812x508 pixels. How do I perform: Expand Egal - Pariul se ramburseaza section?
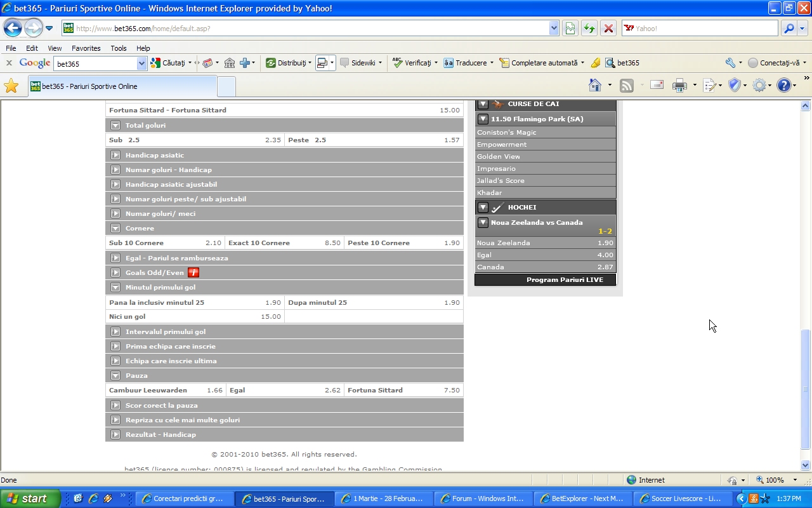tap(115, 258)
